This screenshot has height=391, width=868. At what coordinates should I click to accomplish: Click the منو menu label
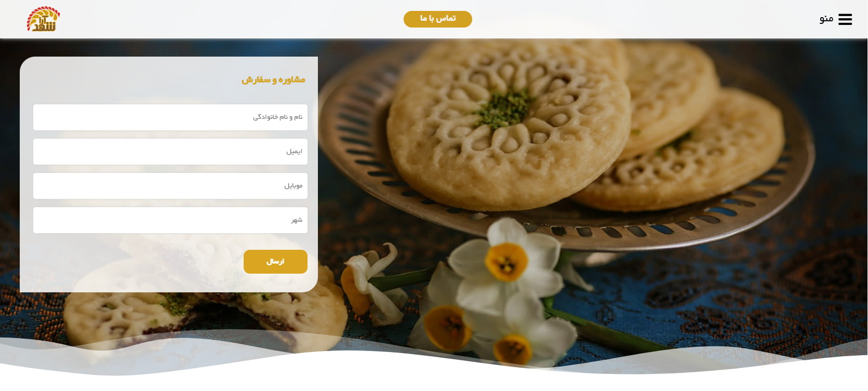coord(826,19)
